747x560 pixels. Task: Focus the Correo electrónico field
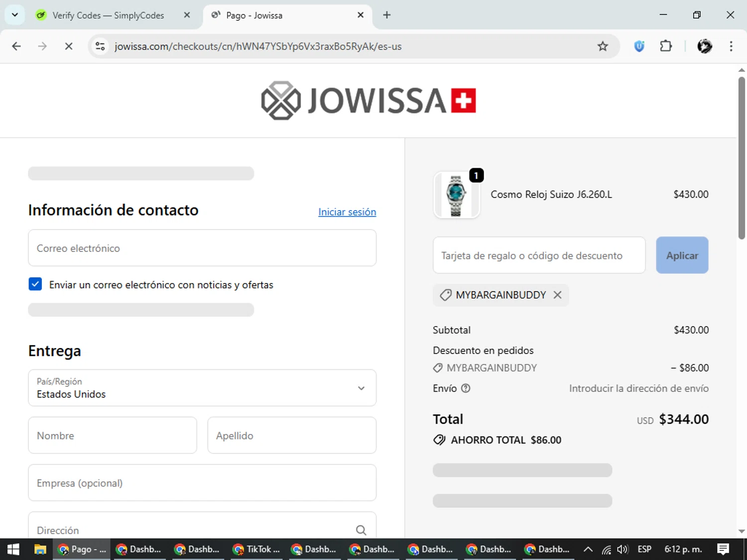(x=202, y=248)
